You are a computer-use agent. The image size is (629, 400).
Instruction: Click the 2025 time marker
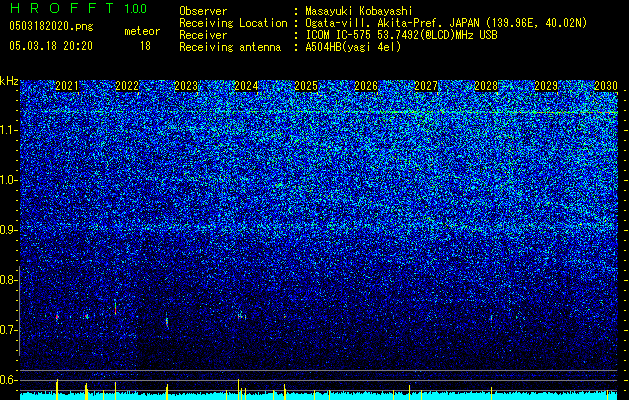click(x=306, y=86)
